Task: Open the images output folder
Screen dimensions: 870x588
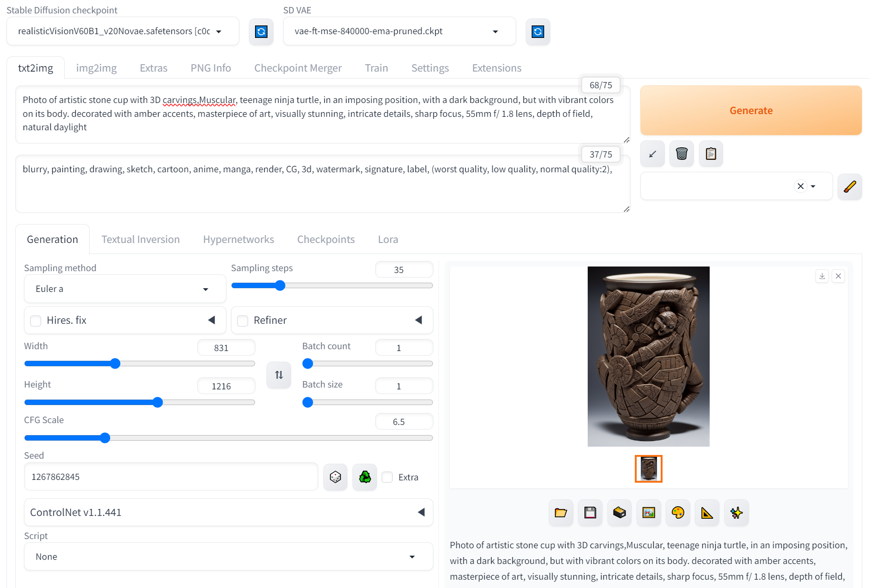Action: point(561,512)
